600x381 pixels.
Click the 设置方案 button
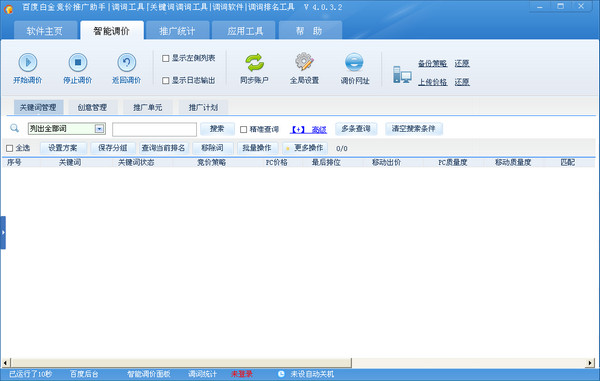click(63, 148)
